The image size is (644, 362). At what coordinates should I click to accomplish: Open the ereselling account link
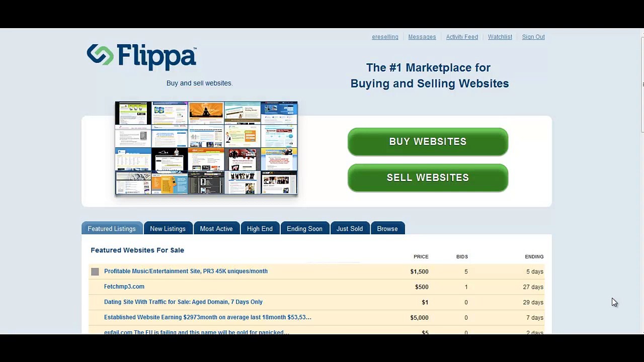385,37
